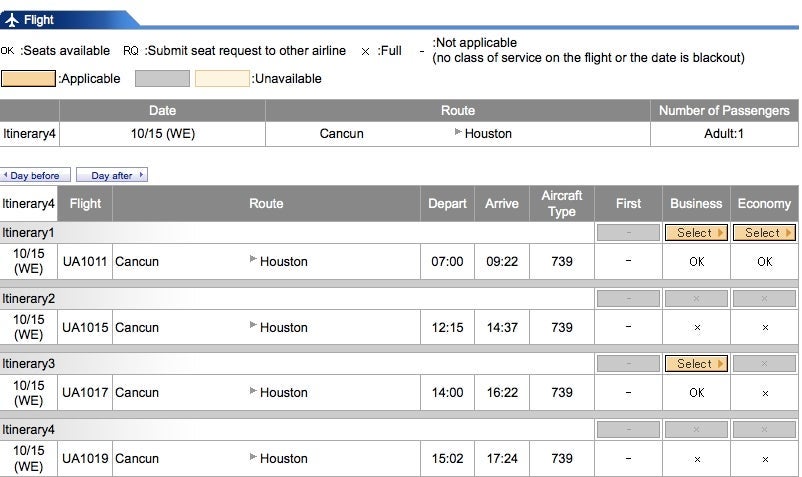The width and height of the screenshot is (802, 477).
Task: Click the route arrow in UA1011 row
Action: 253,261
